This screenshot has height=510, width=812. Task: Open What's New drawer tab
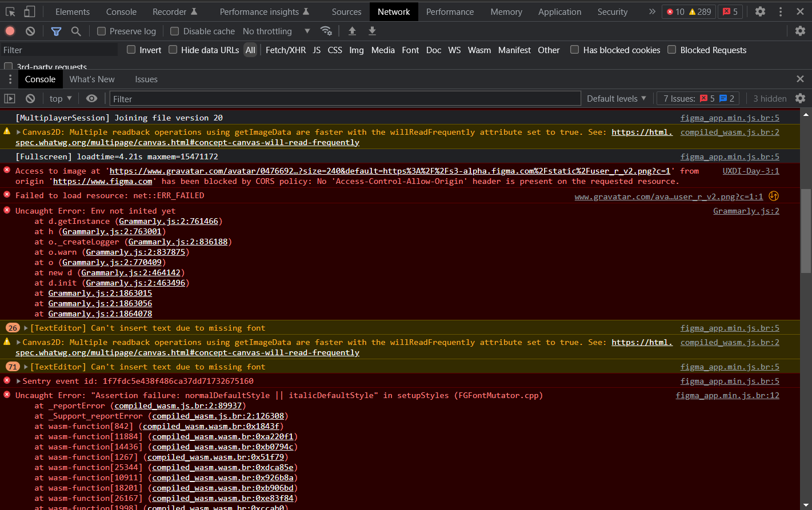pyautogui.click(x=92, y=79)
